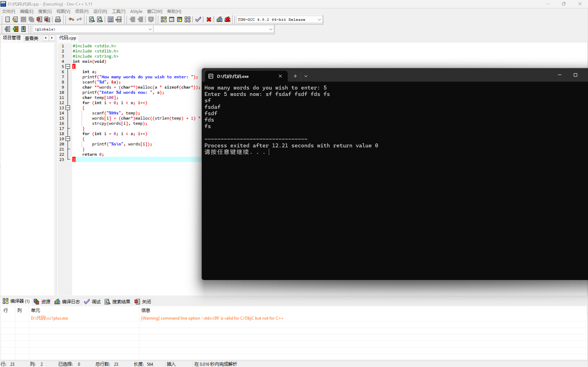588x367 pixels.
Task: Click the Print icon in toolbar
Action: point(58,20)
